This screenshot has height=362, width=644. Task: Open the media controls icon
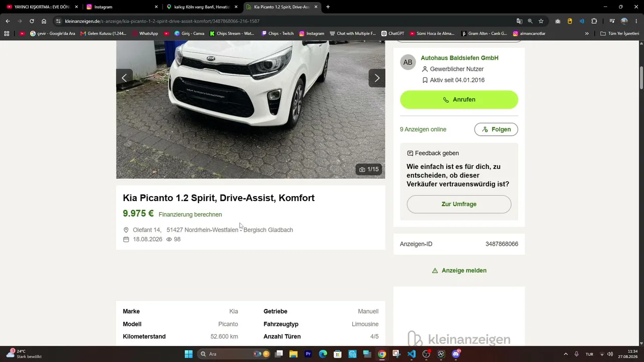[x=612, y=21]
